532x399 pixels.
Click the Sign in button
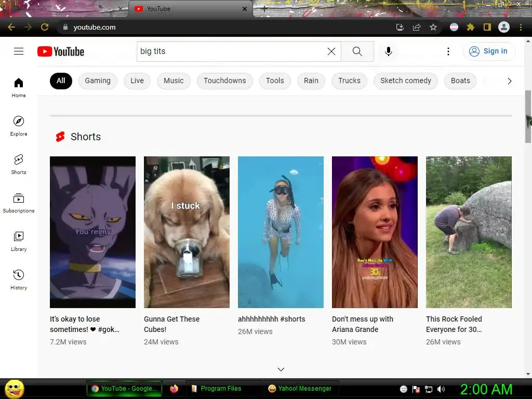tap(489, 51)
